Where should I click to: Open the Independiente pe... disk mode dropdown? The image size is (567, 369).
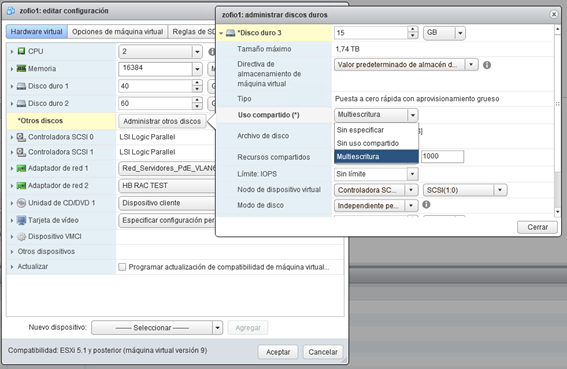tap(411, 205)
